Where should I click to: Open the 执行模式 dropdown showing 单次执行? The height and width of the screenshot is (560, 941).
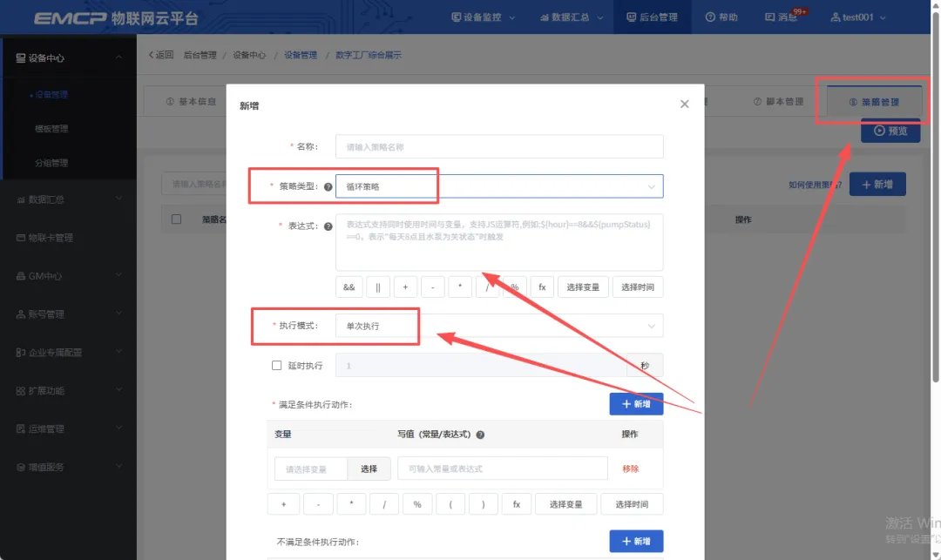[x=499, y=327]
